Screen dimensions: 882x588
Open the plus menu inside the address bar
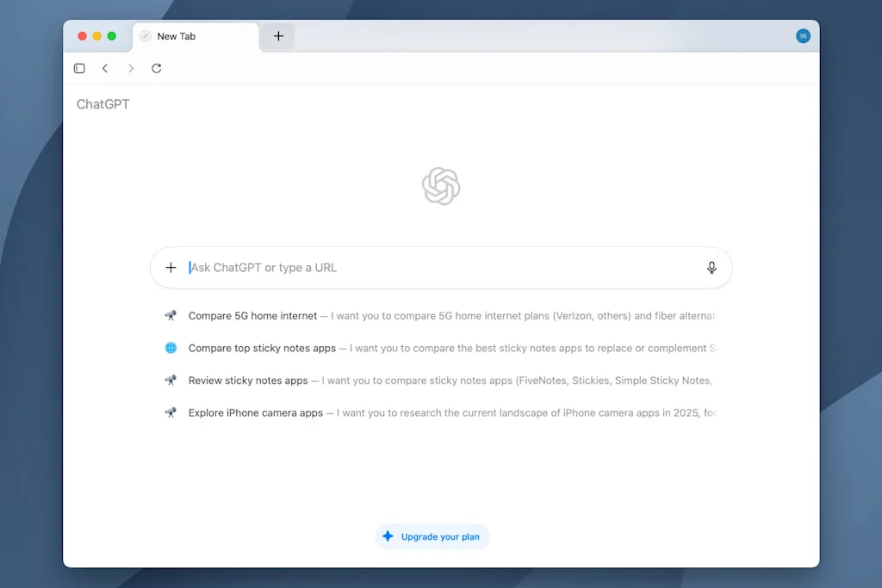[x=171, y=268]
